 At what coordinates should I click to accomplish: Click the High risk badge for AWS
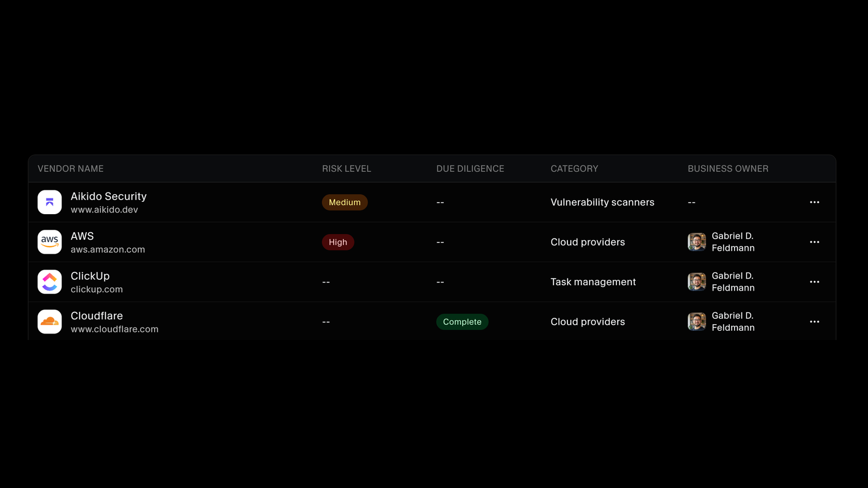tap(338, 242)
